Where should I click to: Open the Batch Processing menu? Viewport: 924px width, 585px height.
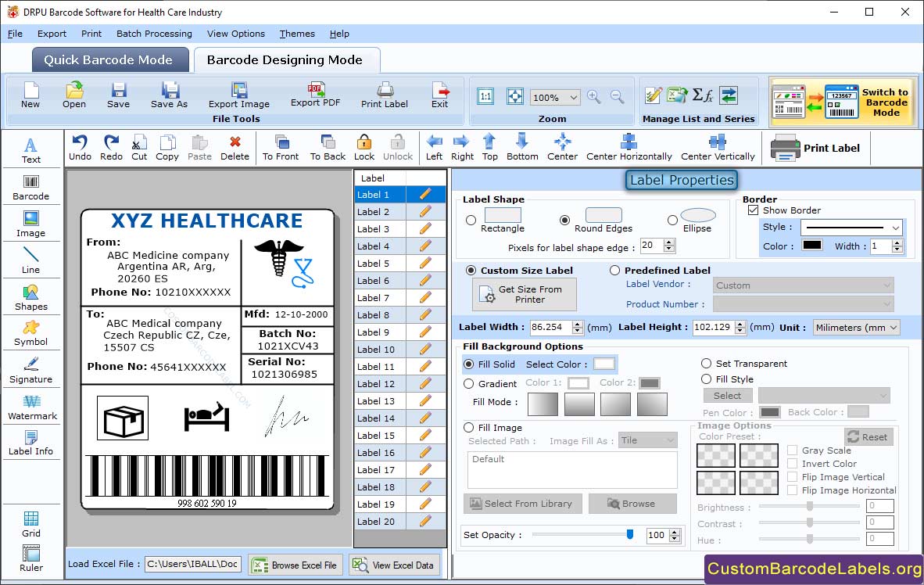click(155, 34)
